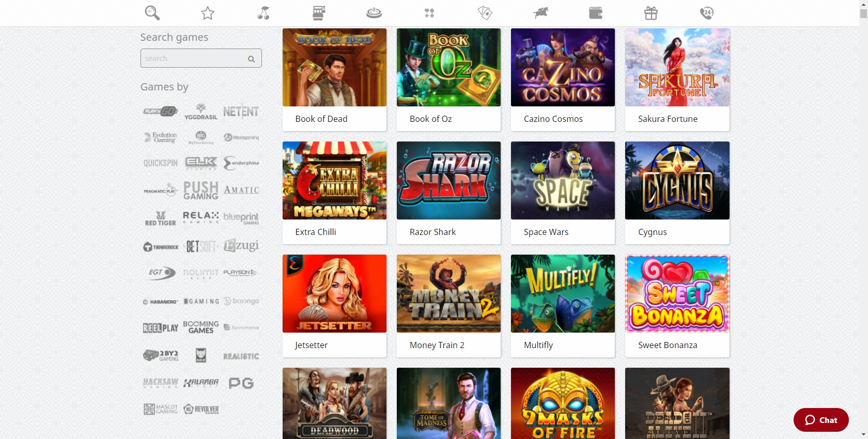Filter games by Booming Games logo

click(x=201, y=327)
